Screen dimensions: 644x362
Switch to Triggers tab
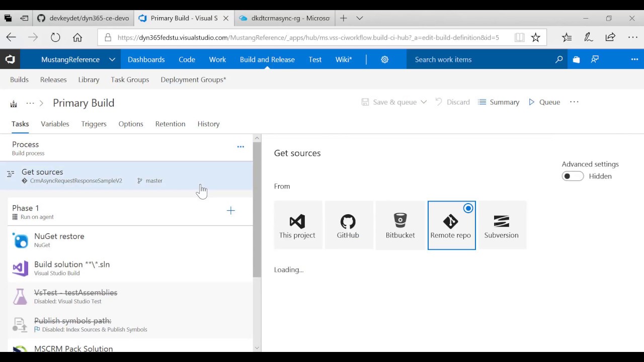pos(94,124)
